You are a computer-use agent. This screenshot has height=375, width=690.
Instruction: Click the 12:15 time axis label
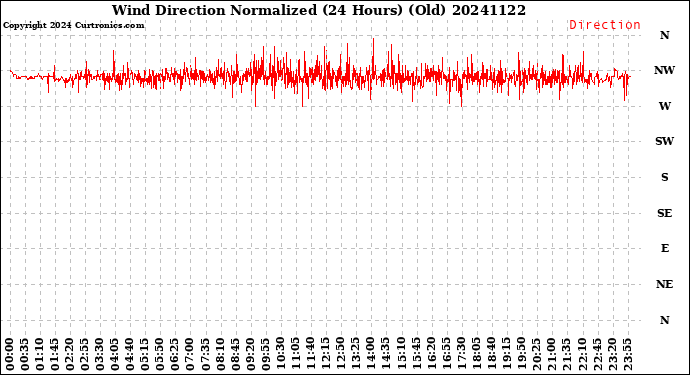pos(326,355)
